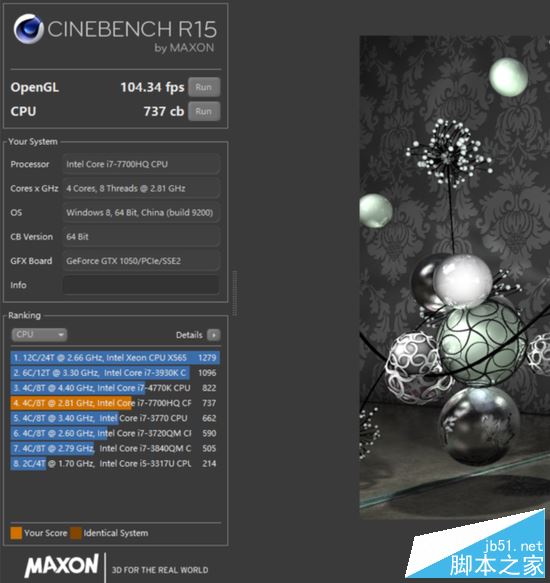Select the Core i7-4770K ranking row
This screenshot has height=583, width=550.
[115, 388]
